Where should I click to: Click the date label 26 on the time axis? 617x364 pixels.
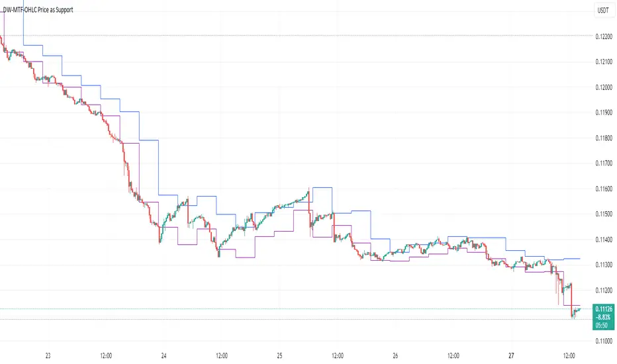395,354
